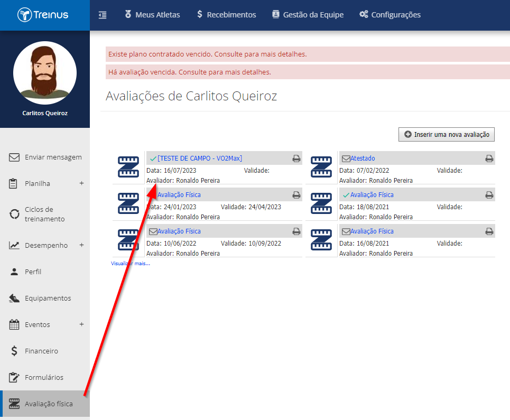510x420 pixels.
Task: Click ruler icon beside Atestado entry
Action: point(321,167)
